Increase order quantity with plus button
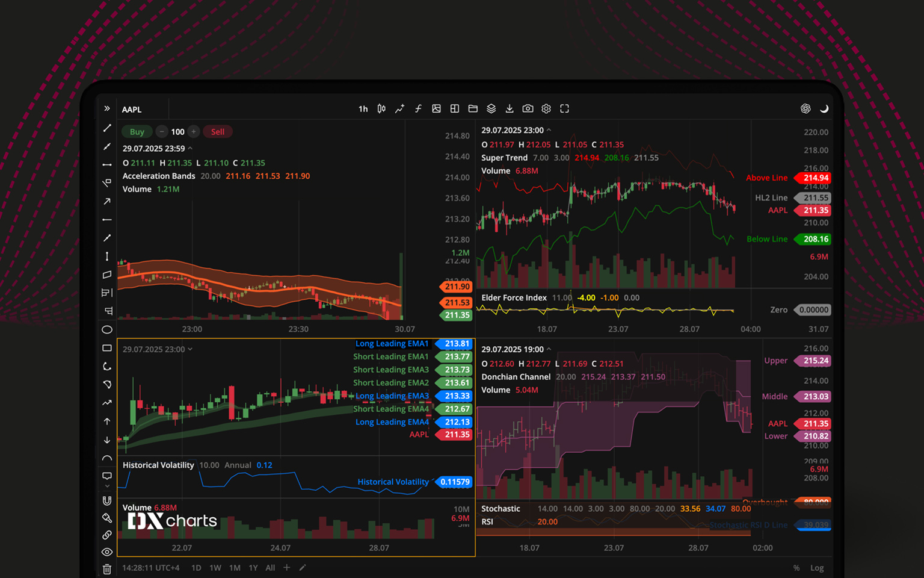 point(194,132)
